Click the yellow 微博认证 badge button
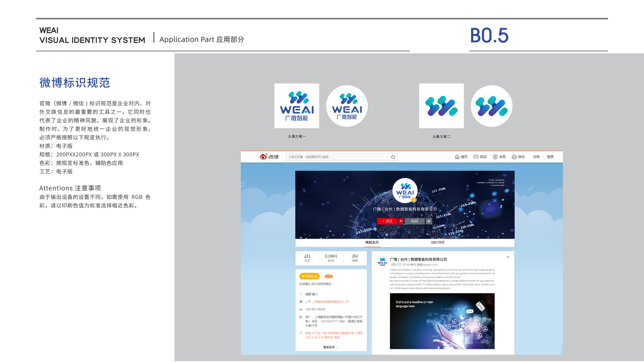This screenshot has height=362, width=644. [x=310, y=276]
